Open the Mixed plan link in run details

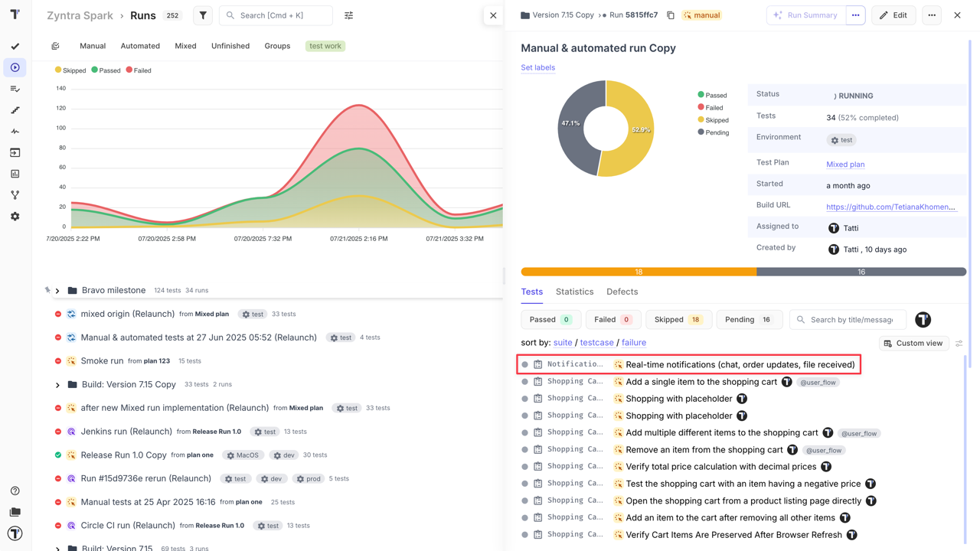(845, 164)
